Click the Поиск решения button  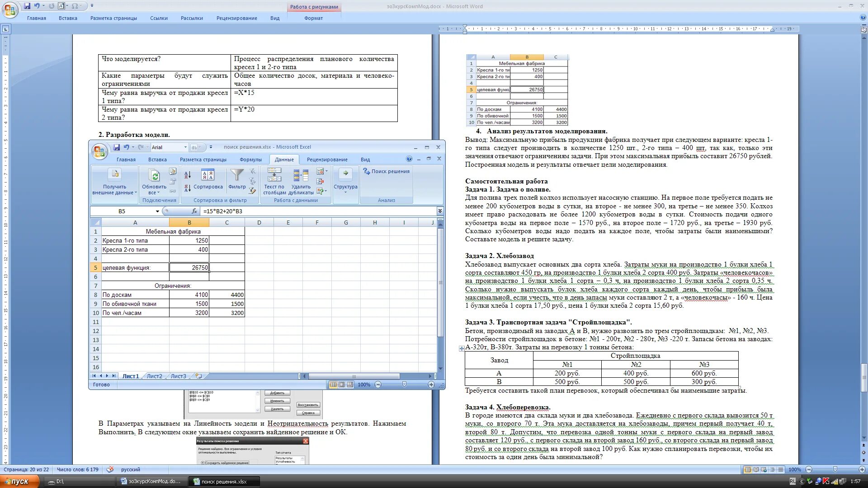tap(387, 171)
